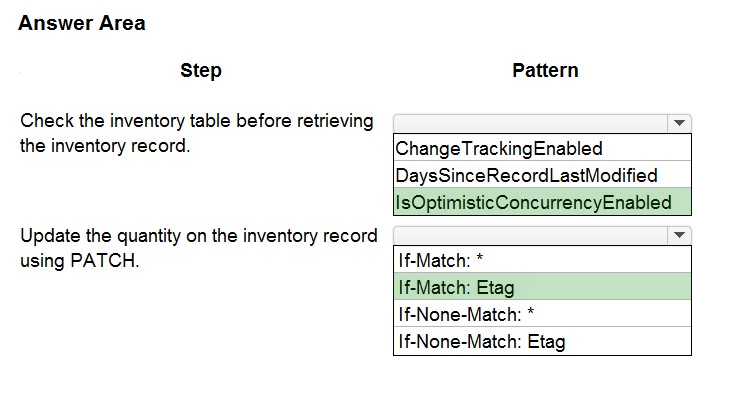Select the DaysSinceRecordLastModified option

click(542, 175)
